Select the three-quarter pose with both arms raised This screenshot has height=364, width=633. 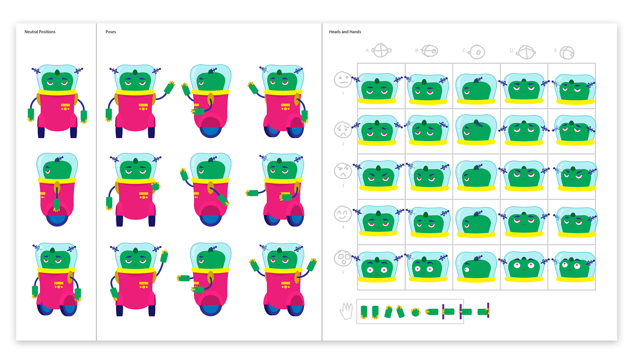click(283, 279)
